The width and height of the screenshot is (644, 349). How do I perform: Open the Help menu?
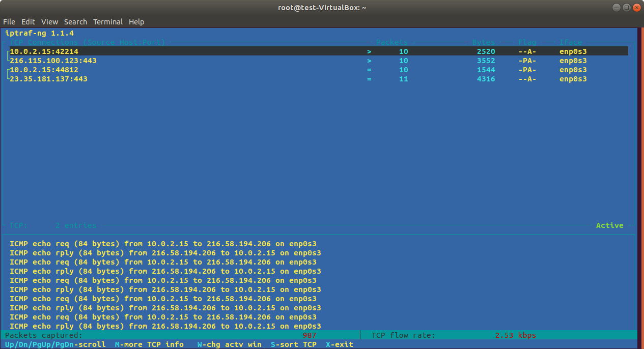coord(136,22)
